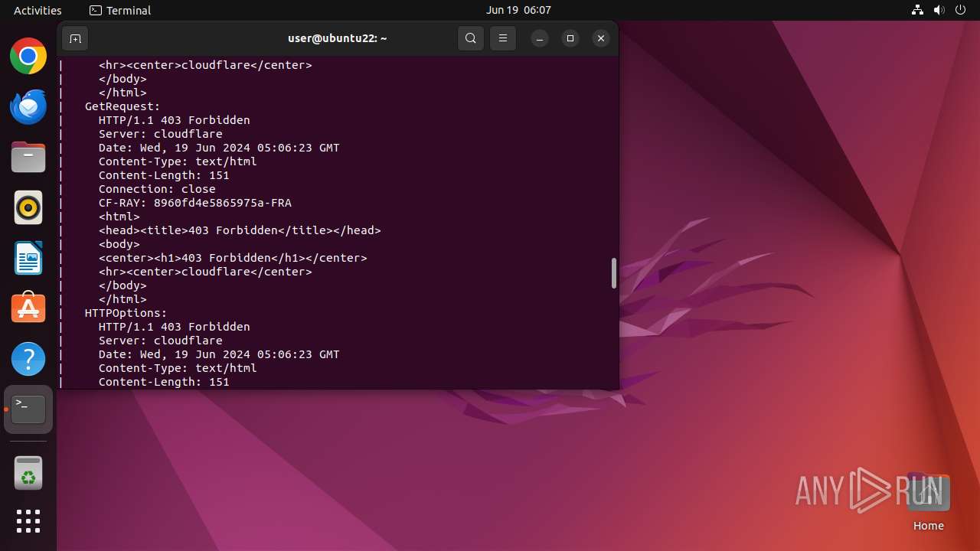The width and height of the screenshot is (980, 551).
Task: Open the Terminal app menu in top bar
Action: (120, 10)
